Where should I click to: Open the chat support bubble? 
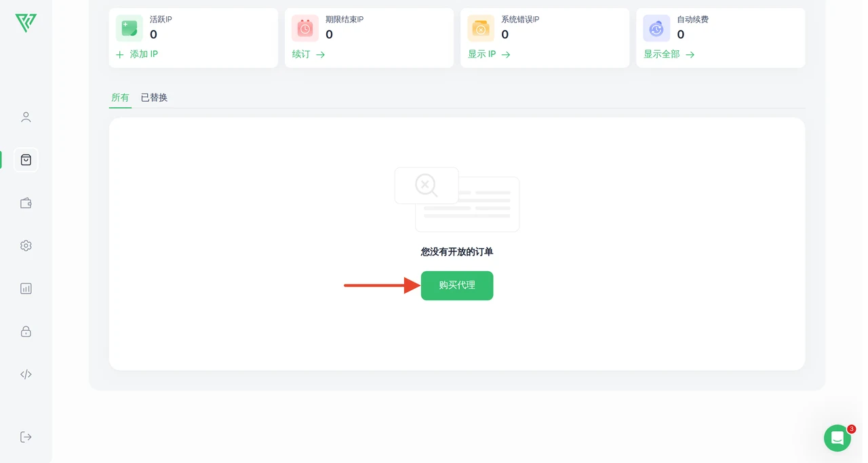click(837, 438)
